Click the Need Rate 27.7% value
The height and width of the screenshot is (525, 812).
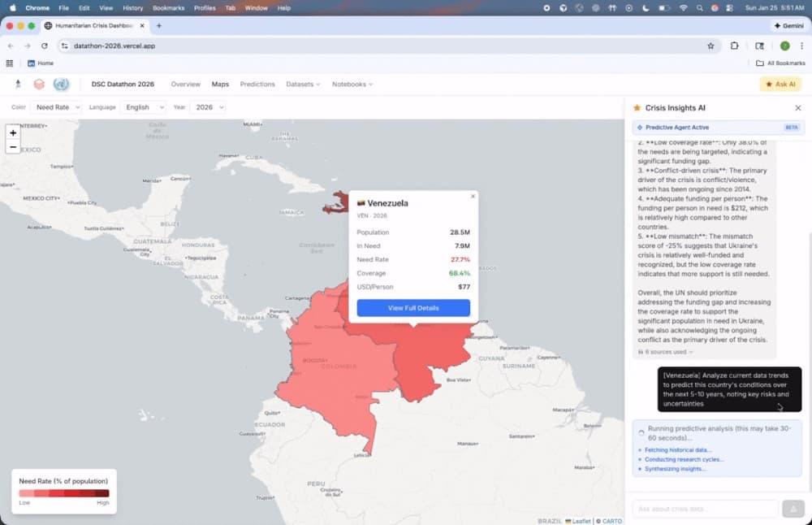point(460,259)
